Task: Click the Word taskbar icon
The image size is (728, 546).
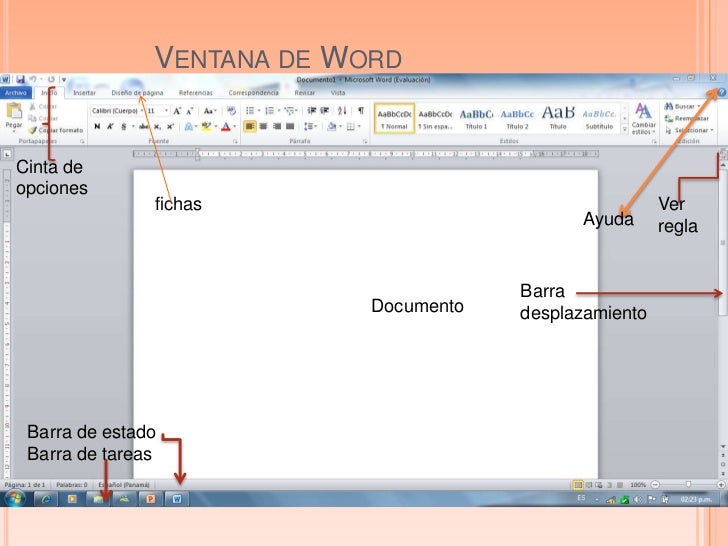Action: point(177,499)
